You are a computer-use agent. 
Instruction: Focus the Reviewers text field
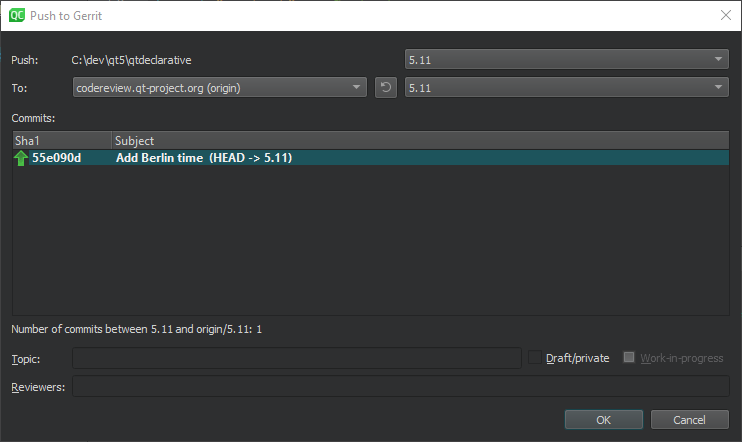coord(400,386)
